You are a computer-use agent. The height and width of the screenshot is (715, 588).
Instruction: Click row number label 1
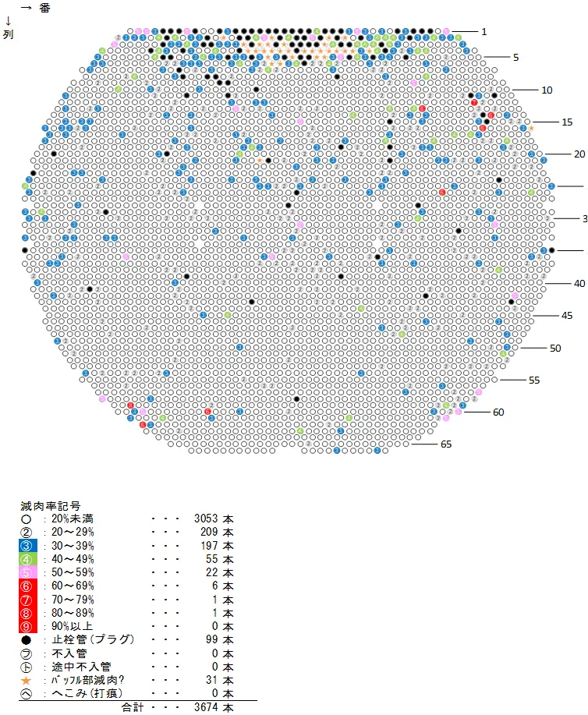[484, 32]
